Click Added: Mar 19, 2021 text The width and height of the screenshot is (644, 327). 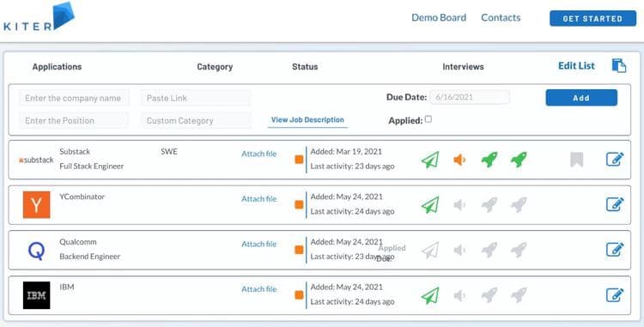tap(346, 151)
